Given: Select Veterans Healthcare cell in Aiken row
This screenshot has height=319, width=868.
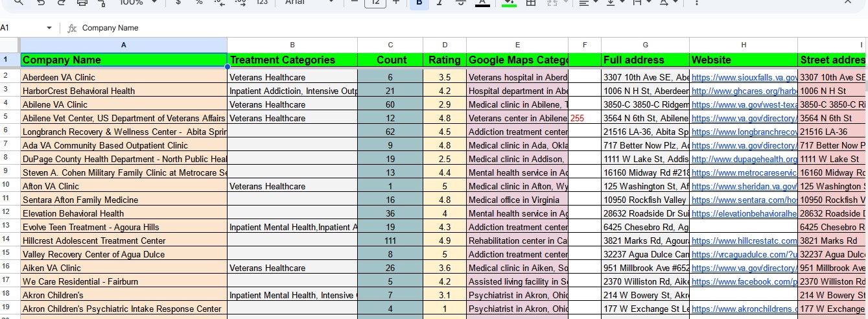Looking at the screenshot, I should point(292,268).
